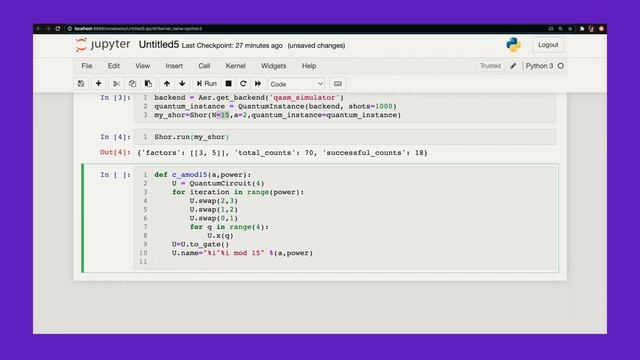Go back in the browser
This screenshot has width=640, height=360.
click(38, 29)
